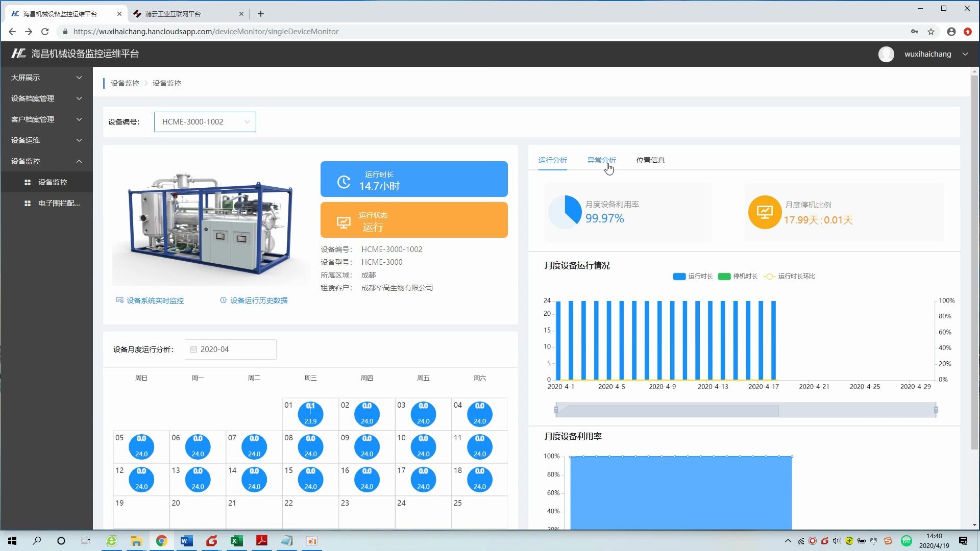This screenshot has height=551, width=980.
Task: Click the 月度设备利用率 pie icon
Action: [x=565, y=212]
